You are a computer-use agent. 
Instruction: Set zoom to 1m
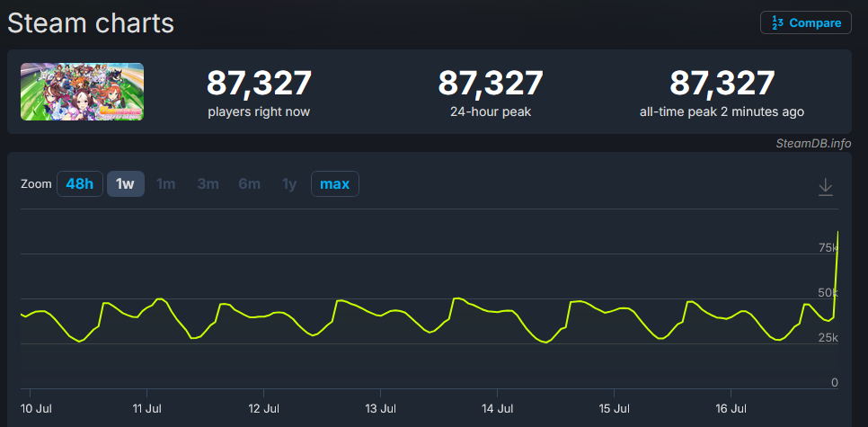pos(166,184)
